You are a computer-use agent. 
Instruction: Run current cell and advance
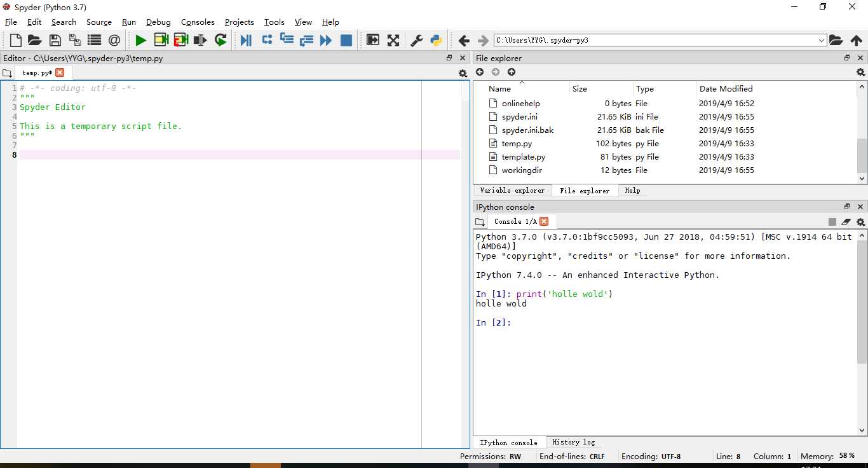coord(180,40)
